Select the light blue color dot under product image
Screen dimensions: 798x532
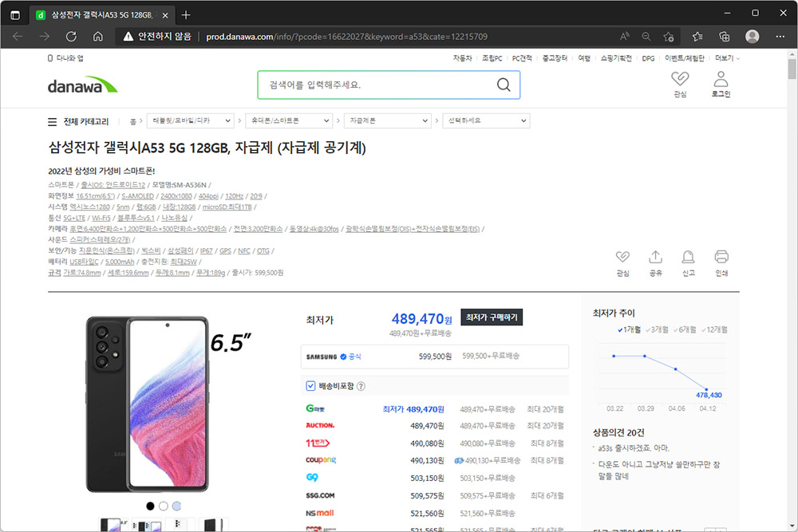click(176, 506)
